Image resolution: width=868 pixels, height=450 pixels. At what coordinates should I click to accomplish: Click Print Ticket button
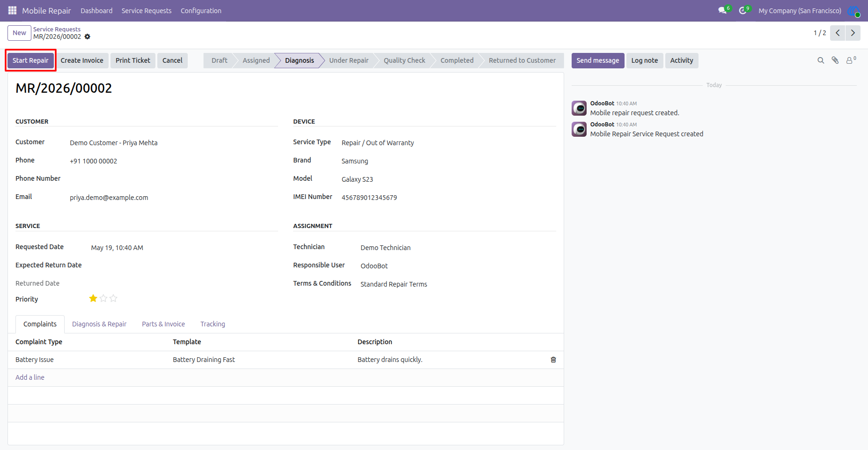coord(133,60)
